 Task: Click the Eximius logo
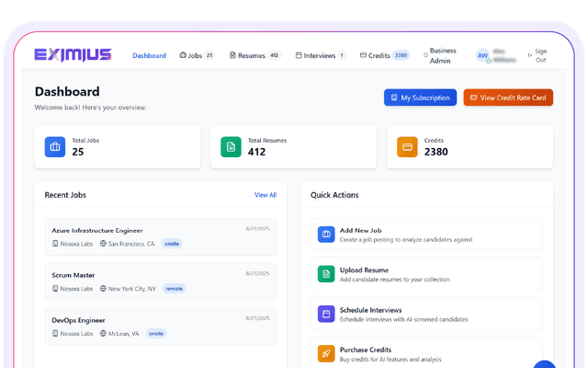point(73,55)
